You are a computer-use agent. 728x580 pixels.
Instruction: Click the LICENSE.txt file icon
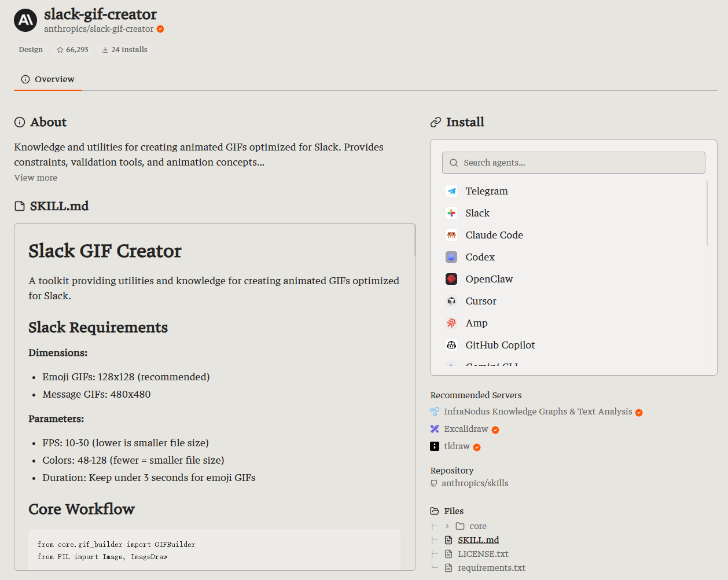[448, 554]
